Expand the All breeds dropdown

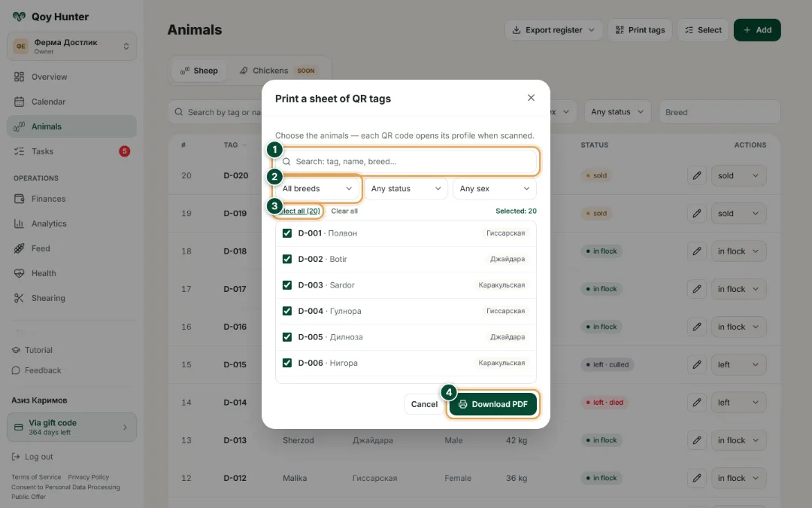(317, 189)
